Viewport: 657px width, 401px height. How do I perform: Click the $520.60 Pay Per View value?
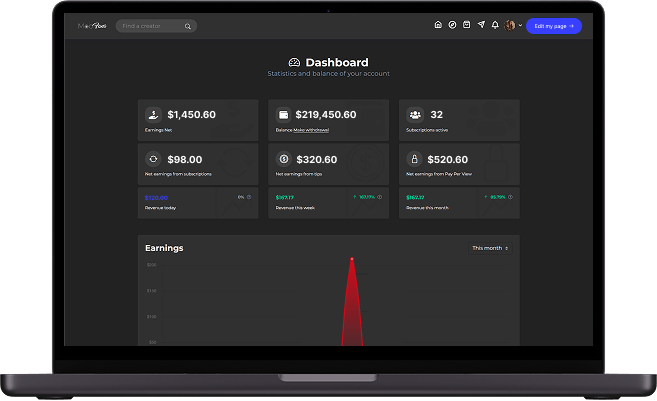point(447,159)
